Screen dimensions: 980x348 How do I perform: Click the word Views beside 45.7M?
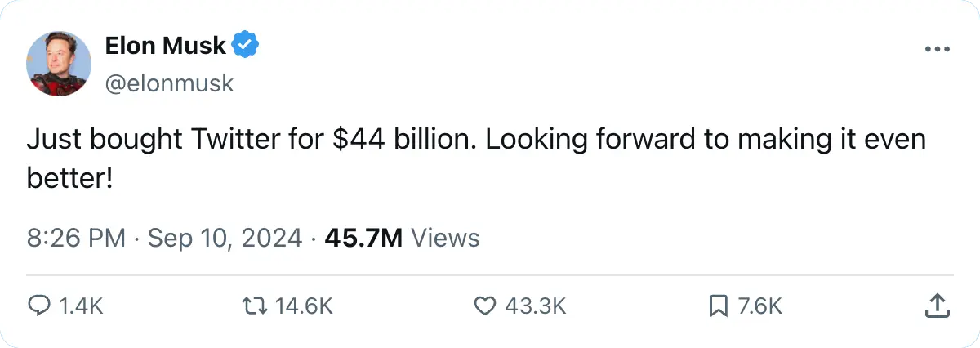[444, 238]
